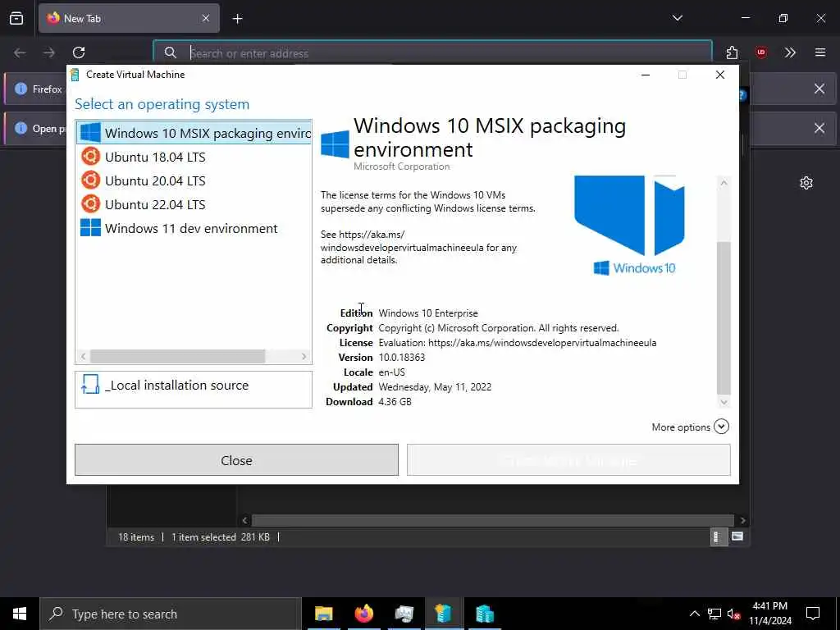The height and width of the screenshot is (630, 840).
Task: Open Windows Start menu
Action: (20, 614)
